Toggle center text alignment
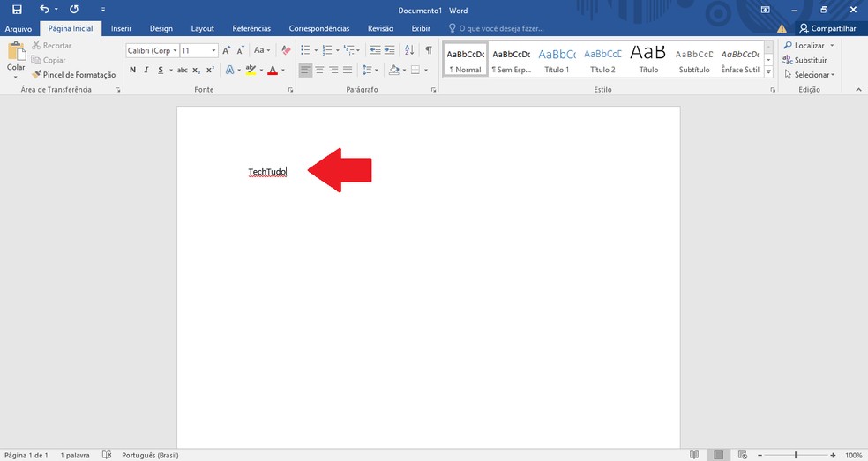This screenshot has height=461, width=868. 319,70
